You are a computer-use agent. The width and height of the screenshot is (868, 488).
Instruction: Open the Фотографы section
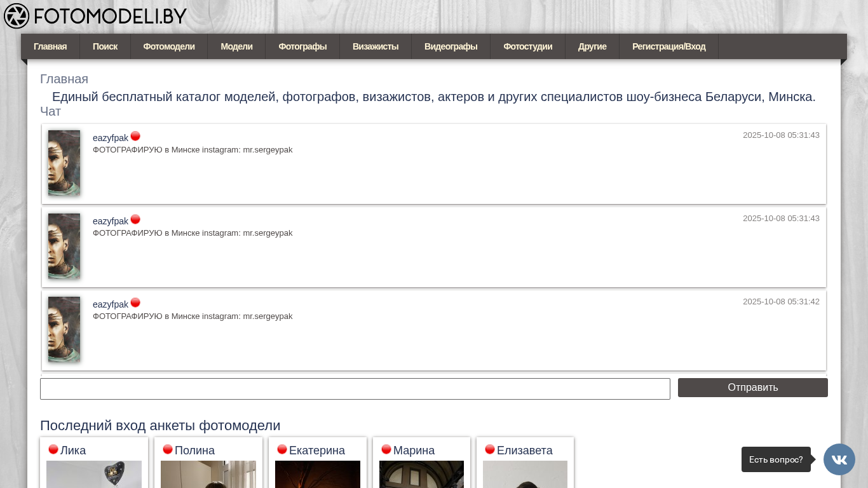[302, 46]
